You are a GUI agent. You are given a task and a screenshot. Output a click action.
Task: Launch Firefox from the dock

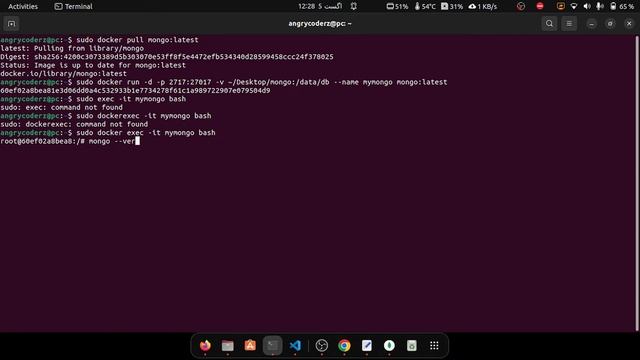205,345
